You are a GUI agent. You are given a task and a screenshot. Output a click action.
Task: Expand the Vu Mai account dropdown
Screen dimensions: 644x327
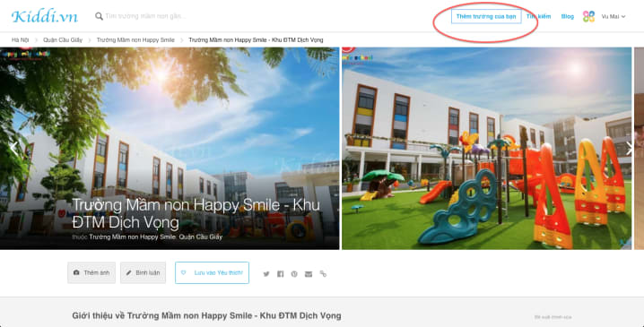(614, 16)
